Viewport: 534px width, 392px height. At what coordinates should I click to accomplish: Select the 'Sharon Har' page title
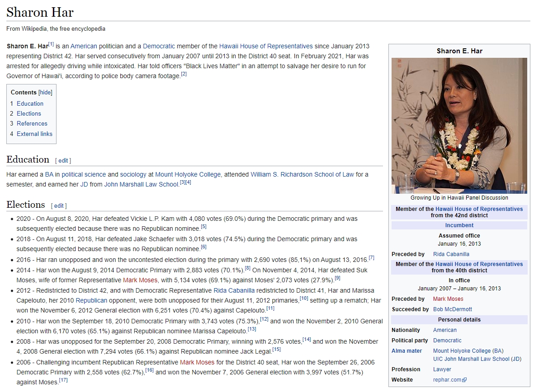coord(40,12)
